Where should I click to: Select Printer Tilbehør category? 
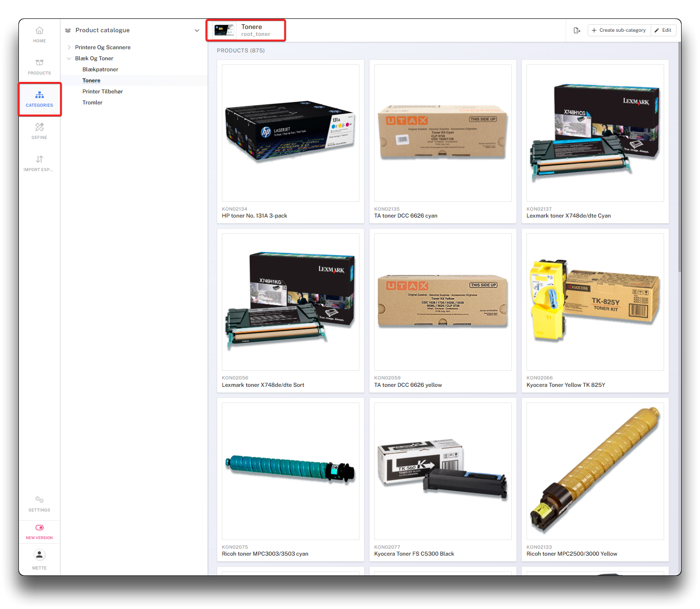[x=103, y=92]
